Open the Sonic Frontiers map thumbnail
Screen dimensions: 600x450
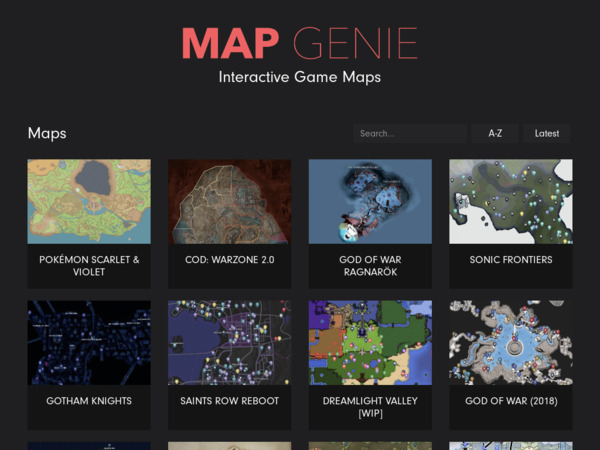511,202
